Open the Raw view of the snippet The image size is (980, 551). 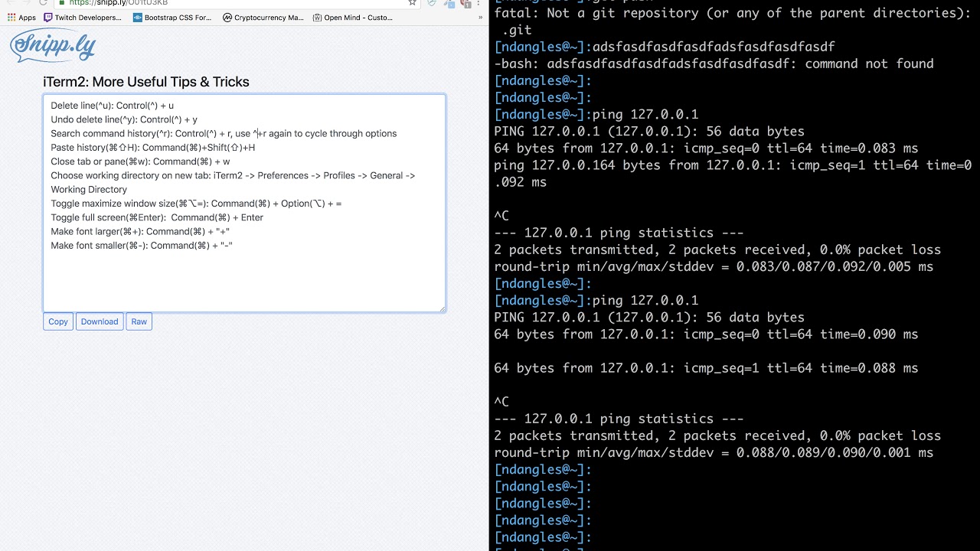point(139,321)
